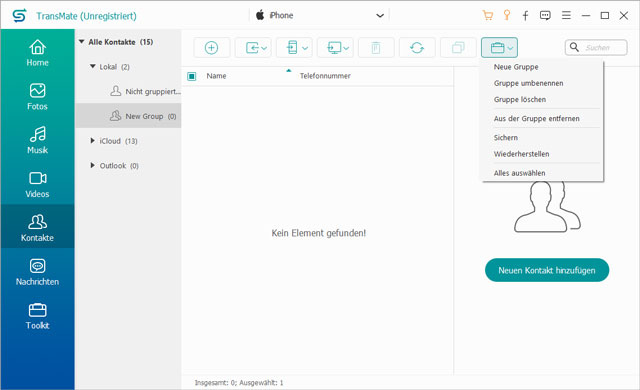
Task: Select Gruppe löschen menu entry
Action: pos(520,100)
